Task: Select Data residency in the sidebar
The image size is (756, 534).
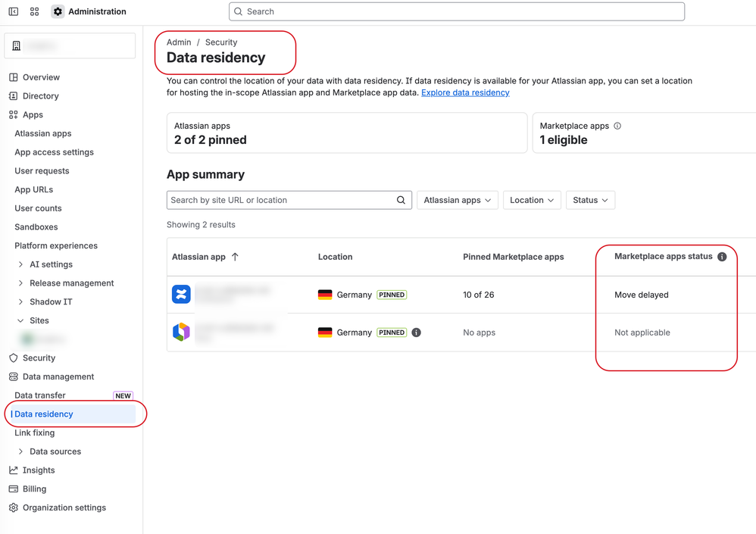Action: pos(72,414)
